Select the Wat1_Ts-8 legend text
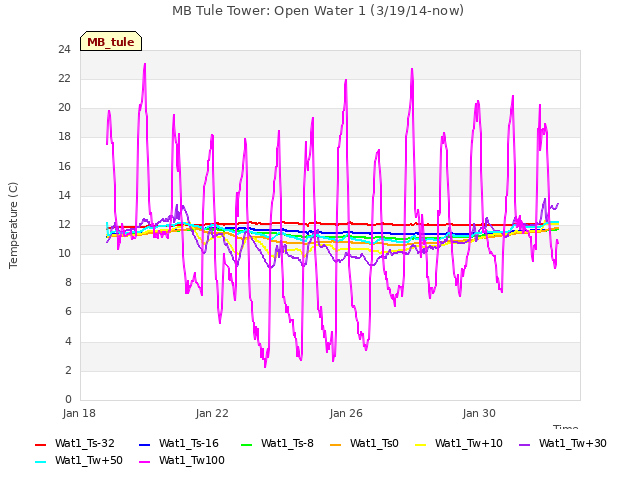This screenshot has height=480, width=640. click(x=287, y=443)
